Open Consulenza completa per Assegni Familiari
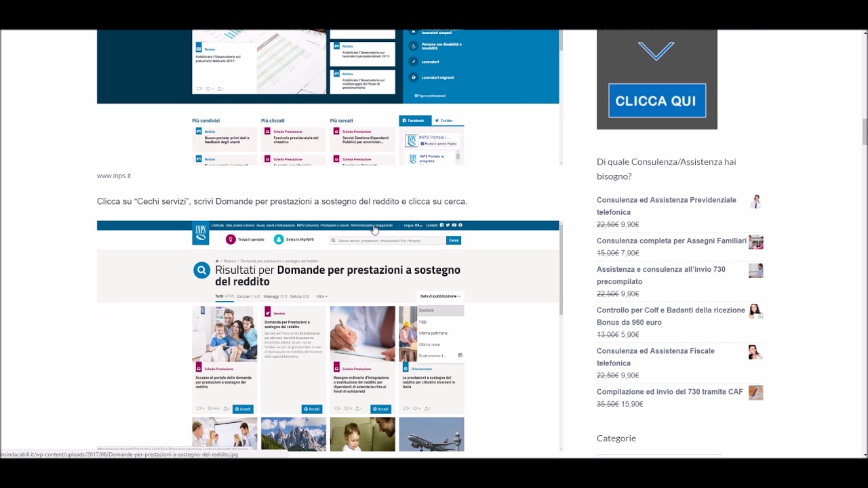868x488 pixels. point(671,241)
